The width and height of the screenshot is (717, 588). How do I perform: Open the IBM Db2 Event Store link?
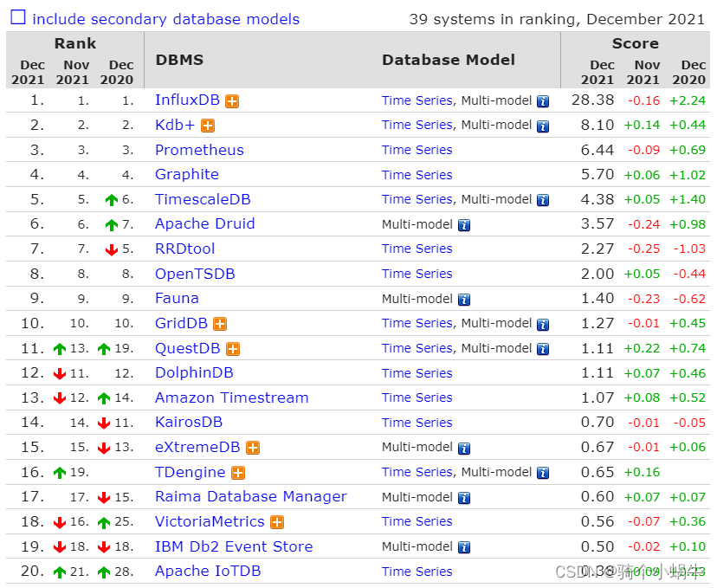234,546
